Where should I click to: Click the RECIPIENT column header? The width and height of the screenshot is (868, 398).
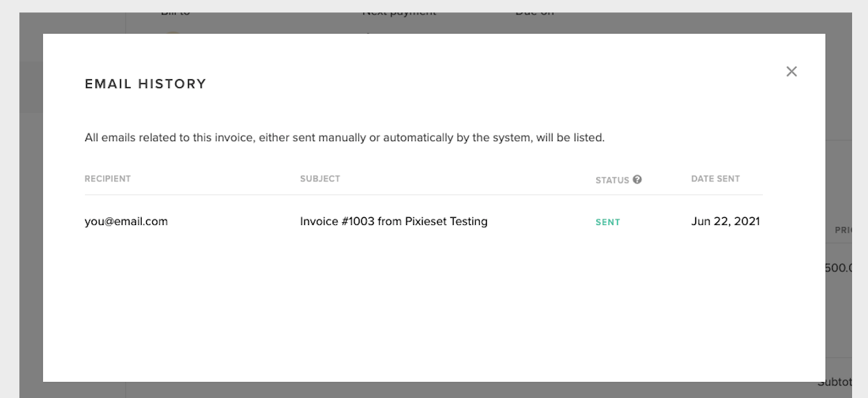[107, 179]
